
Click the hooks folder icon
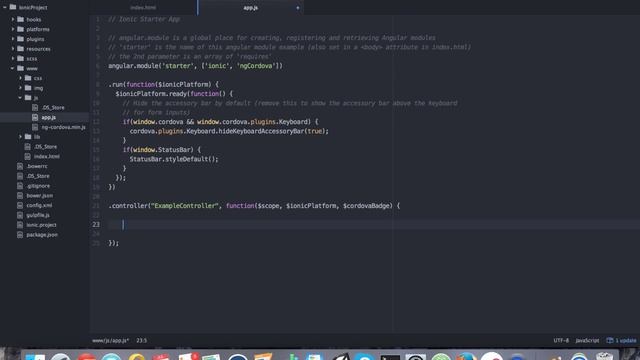click(20, 19)
